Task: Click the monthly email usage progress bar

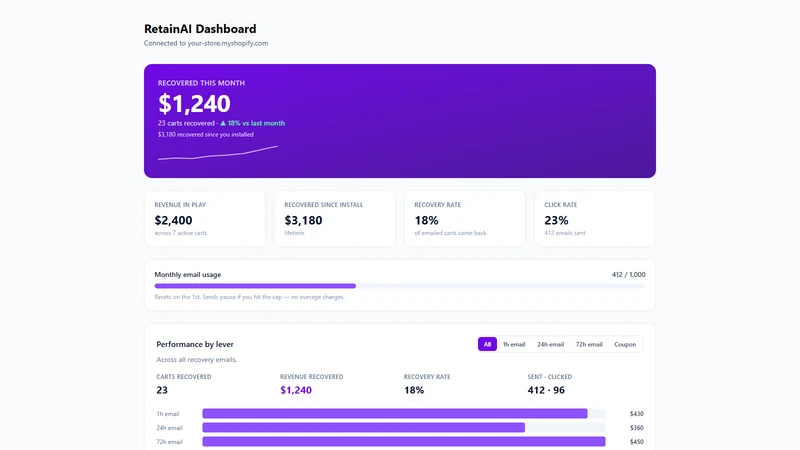Action: [399, 286]
